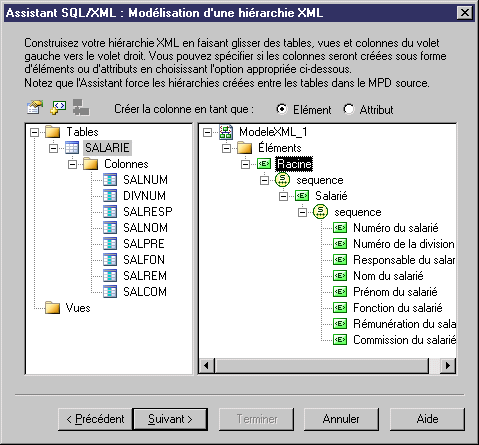479x445 pixels.
Task: Click the add element toolbar icon
Action: tap(58, 107)
